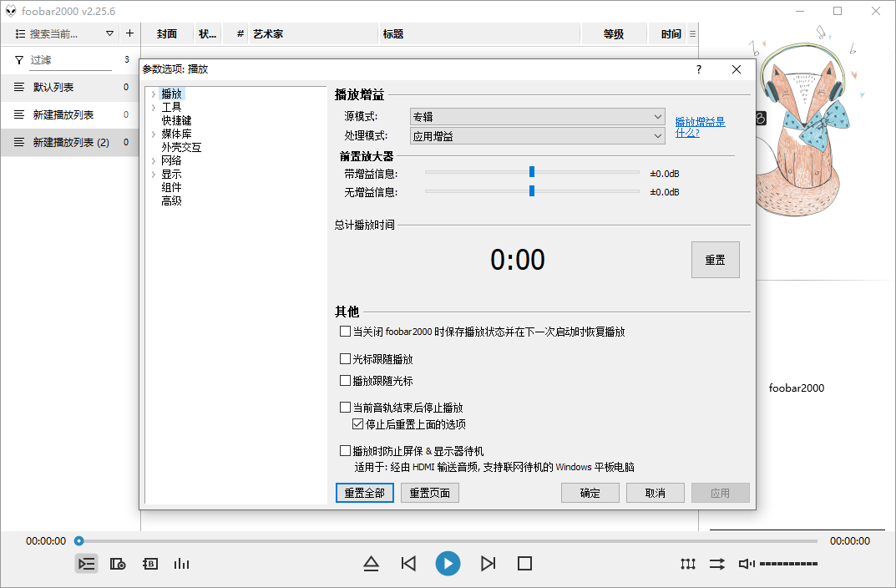Select 媒体库 in the preferences sidebar
Viewport: 896px width, 588px height.
tap(178, 133)
